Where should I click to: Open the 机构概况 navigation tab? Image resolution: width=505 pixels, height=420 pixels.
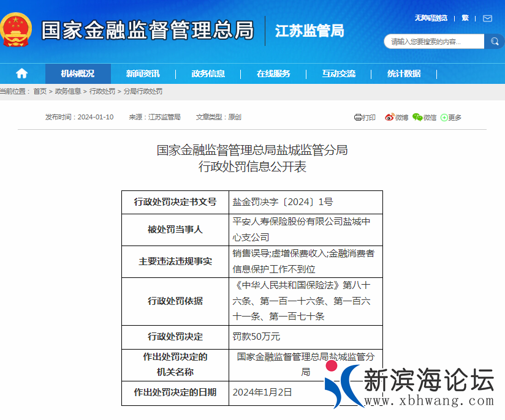point(78,73)
